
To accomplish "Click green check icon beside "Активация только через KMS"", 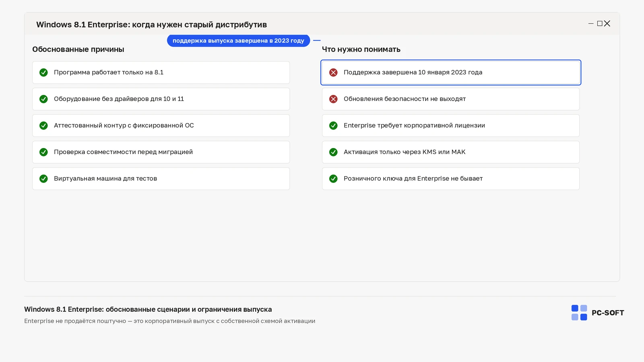I will tap(333, 152).
